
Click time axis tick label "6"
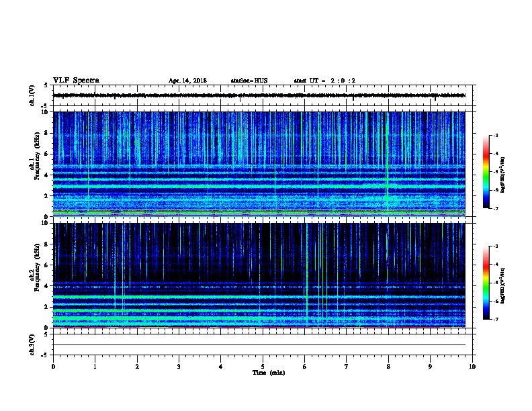[x=305, y=366]
